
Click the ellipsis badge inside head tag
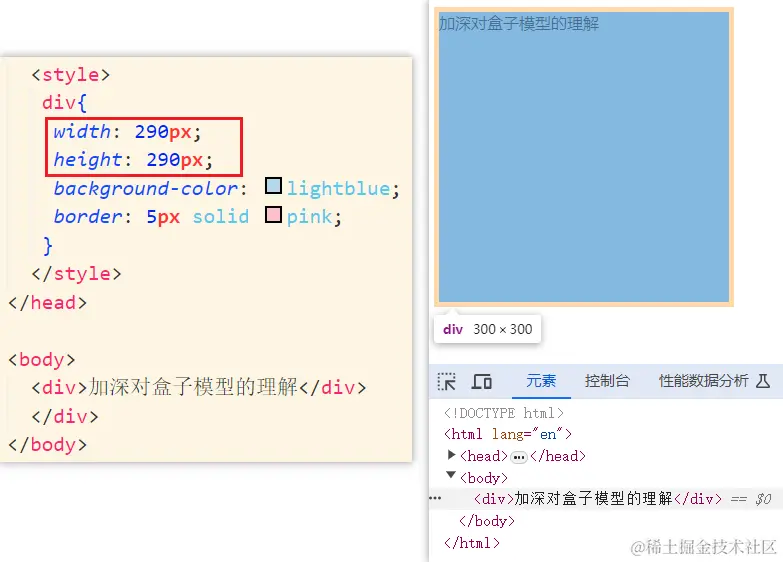pos(519,457)
